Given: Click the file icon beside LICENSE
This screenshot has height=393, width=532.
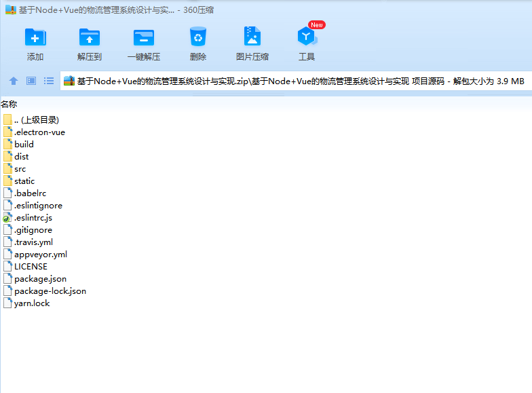Looking at the screenshot, I should [x=8, y=266].
